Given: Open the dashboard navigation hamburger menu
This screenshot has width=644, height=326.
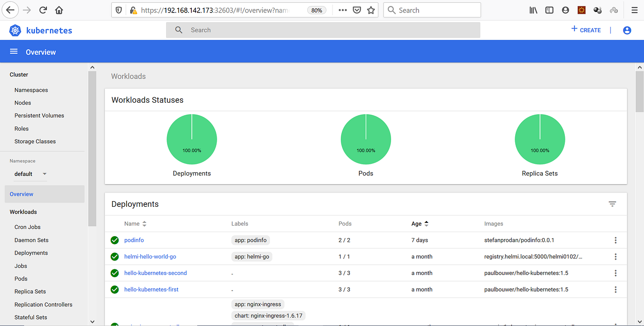Looking at the screenshot, I should tap(13, 51).
